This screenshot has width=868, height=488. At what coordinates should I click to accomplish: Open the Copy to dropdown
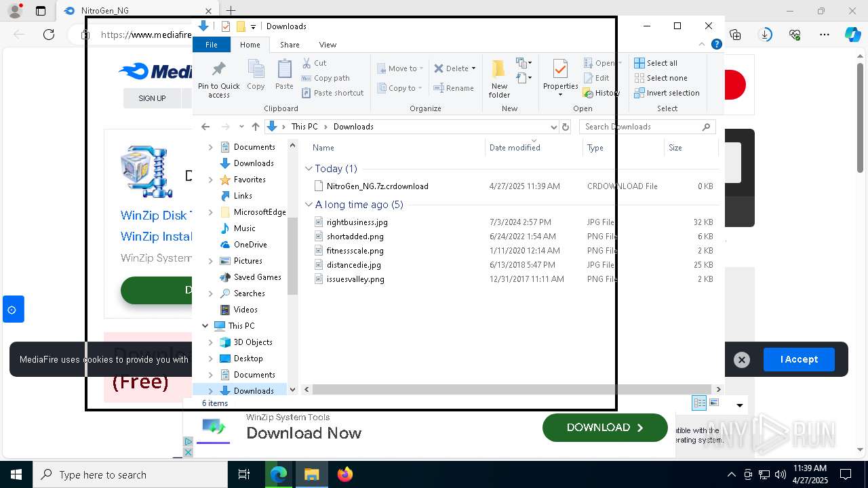click(400, 88)
